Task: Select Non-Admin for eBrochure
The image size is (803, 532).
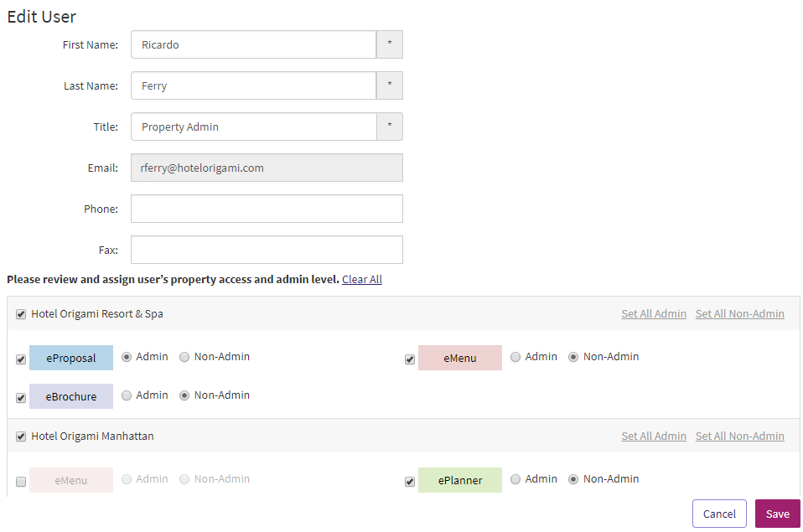Action: (x=184, y=395)
